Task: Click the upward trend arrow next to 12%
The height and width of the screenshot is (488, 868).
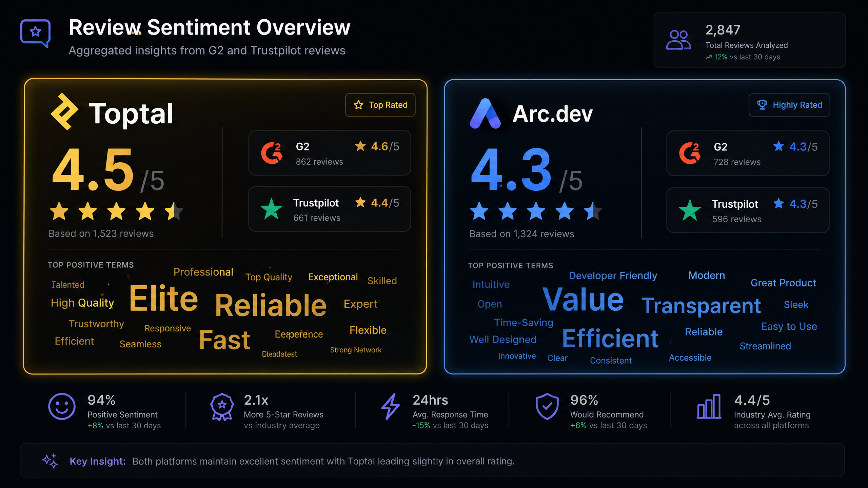Action: [x=709, y=57]
